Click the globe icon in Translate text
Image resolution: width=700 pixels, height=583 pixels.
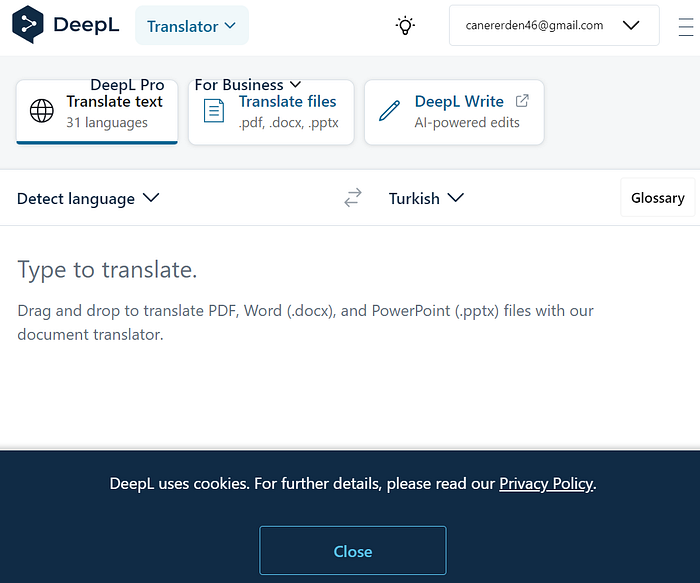pyautogui.click(x=42, y=111)
